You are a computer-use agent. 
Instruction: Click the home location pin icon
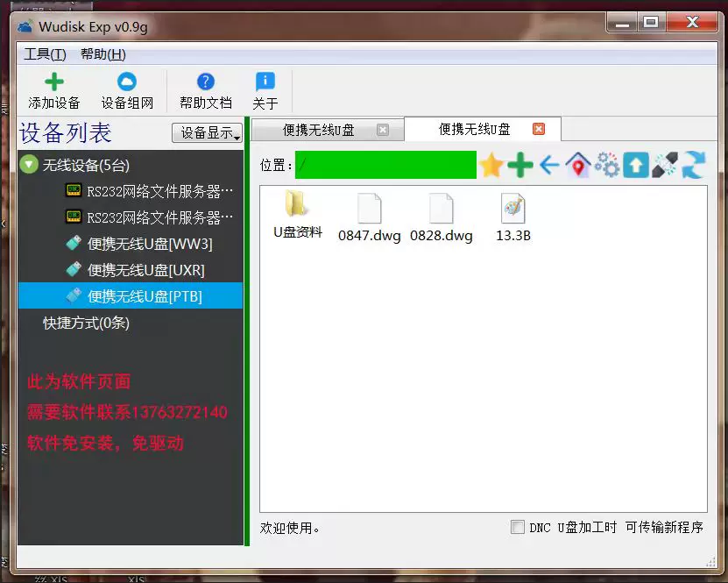coord(578,165)
